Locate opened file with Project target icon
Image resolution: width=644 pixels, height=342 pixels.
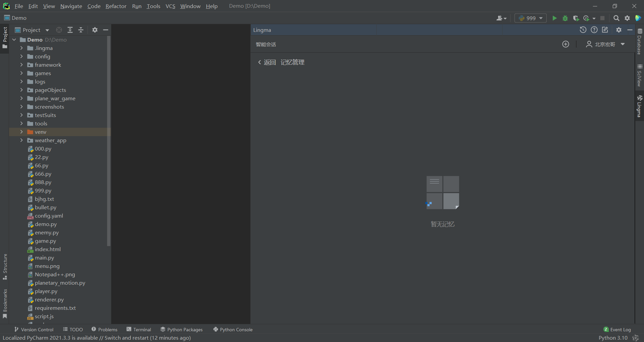pyautogui.click(x=59, y=30)
